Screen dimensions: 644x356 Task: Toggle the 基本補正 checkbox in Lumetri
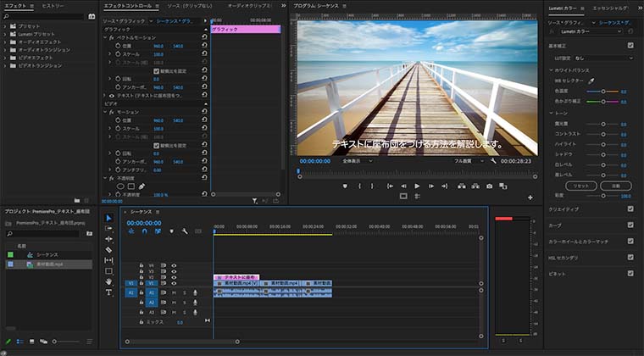[630, 46]
